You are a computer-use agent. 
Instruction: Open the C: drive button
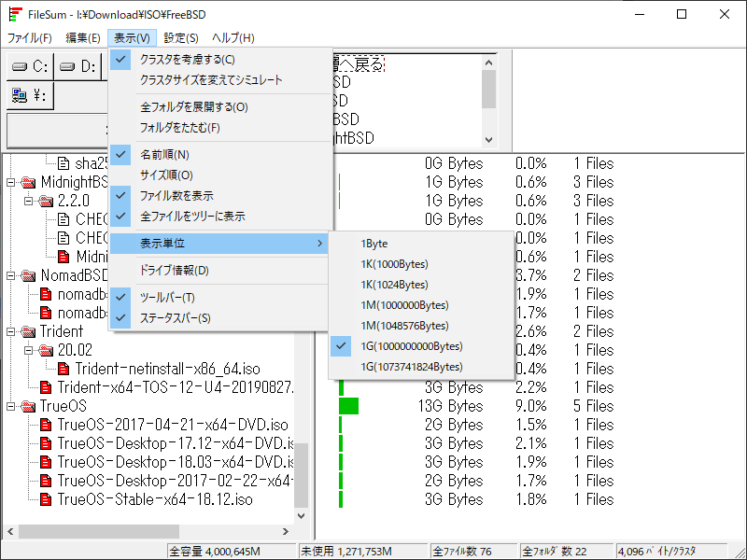(30, 66)
